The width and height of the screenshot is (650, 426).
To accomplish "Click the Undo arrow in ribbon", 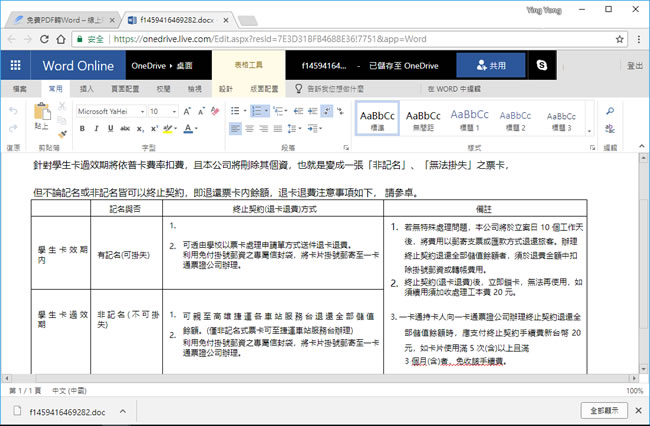I will 13,111.
